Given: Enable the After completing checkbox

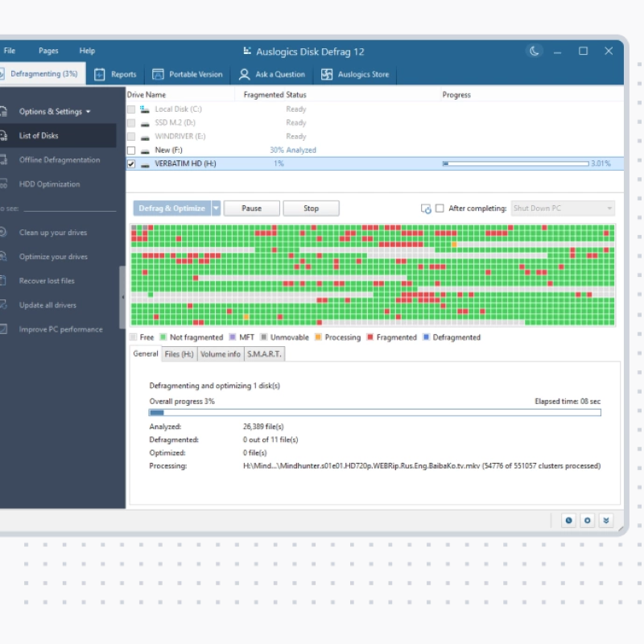Looking at the screenshot, I should pos(440,208).
